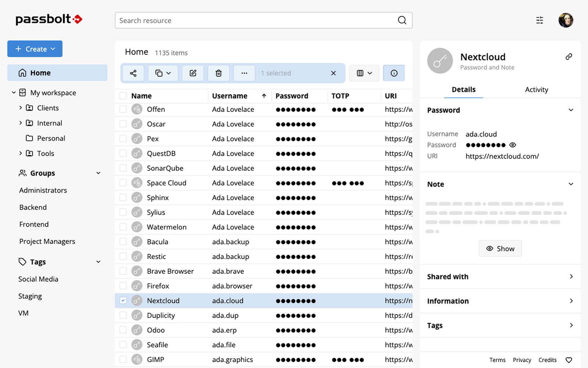Click the Home house icon in sidebar

[x=22, y=73]
